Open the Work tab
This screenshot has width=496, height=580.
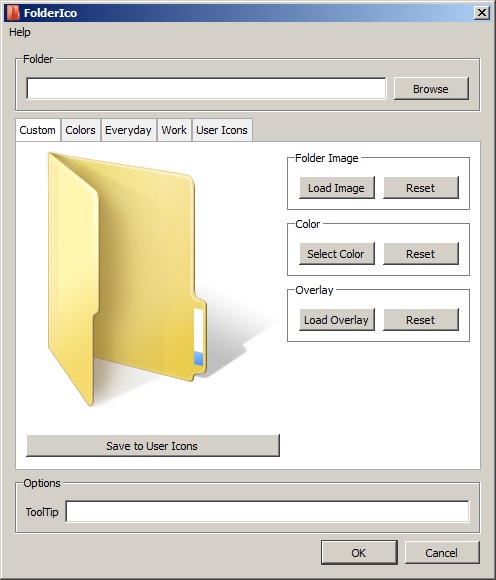click(x=174, y=130)
